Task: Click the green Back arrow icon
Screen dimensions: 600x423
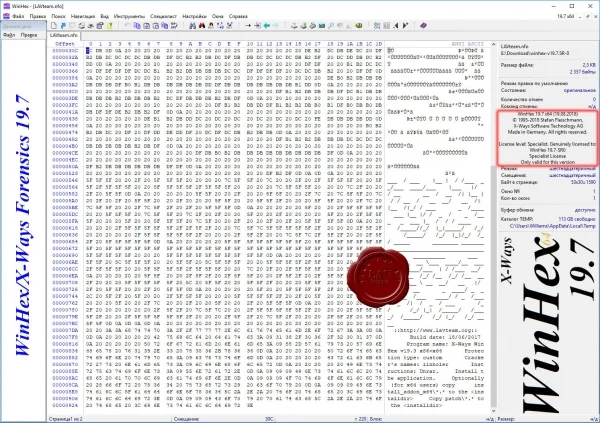Action: [266, 26]
